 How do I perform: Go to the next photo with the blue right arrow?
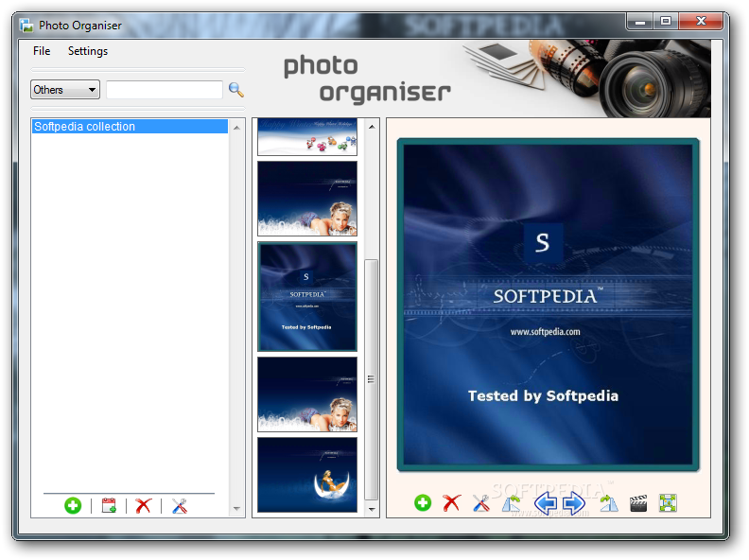pyautogui.click(x=574, y=503)
